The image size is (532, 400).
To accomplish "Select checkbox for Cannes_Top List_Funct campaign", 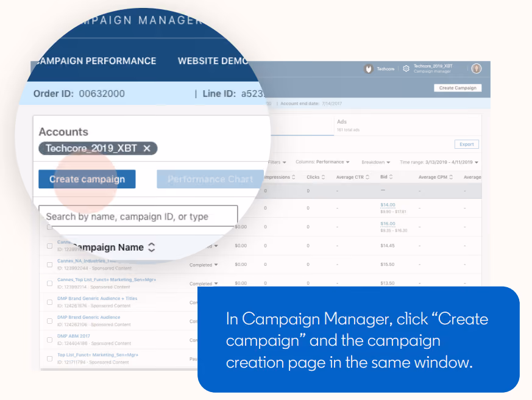I will 49,283.
